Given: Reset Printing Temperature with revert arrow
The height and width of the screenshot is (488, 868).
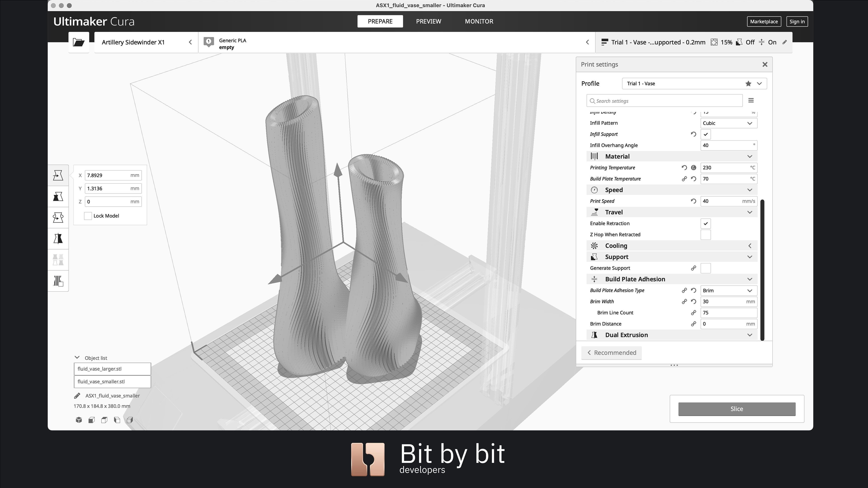Looking at the screenshot, I should [x=684, y=168].
